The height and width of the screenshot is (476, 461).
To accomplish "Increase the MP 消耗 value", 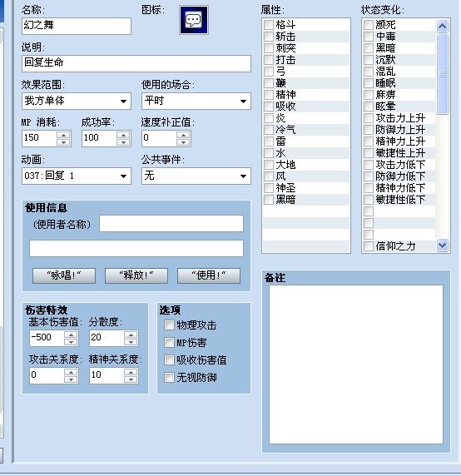I will tap(63, 135).
